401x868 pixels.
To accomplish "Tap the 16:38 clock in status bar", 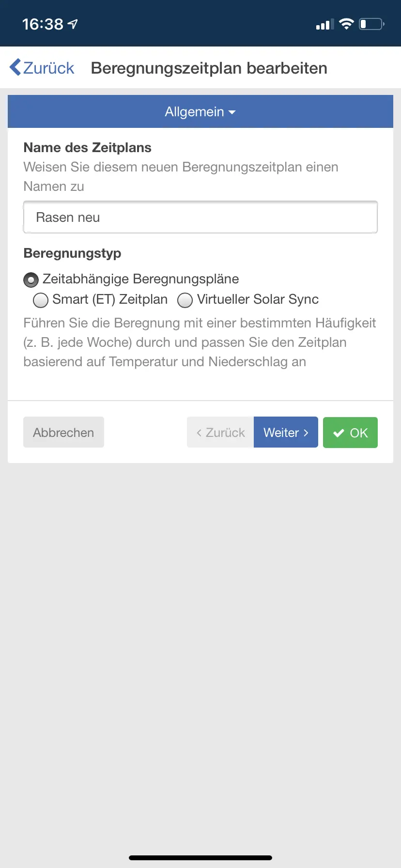I will pyautogui.click(x=43, y=24).
